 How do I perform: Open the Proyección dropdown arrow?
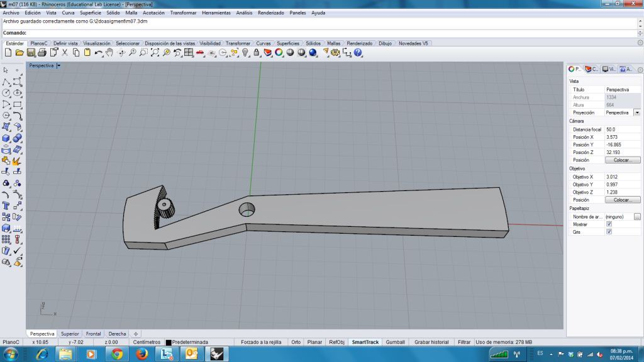click(637, 112)
